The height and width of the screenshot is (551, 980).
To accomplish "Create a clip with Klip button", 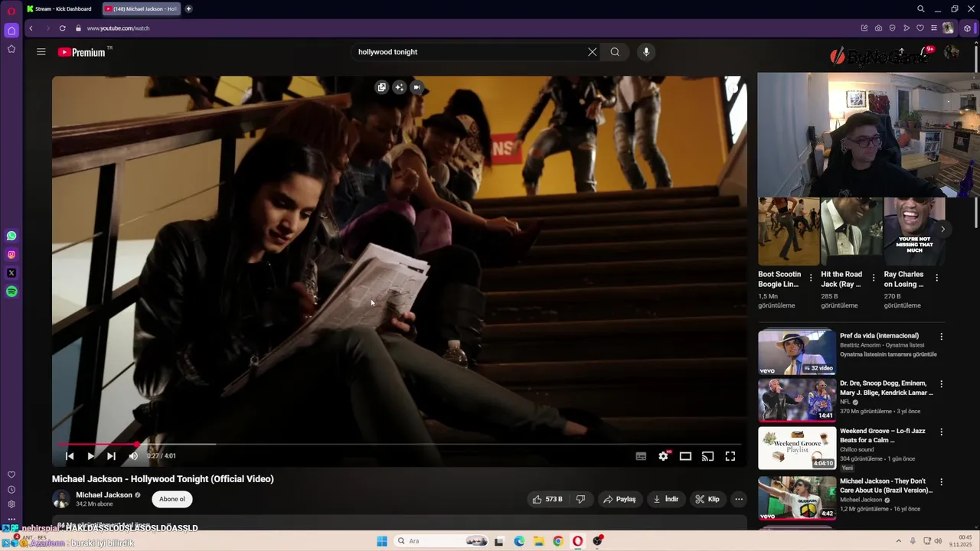I will [x=707, y=499].
